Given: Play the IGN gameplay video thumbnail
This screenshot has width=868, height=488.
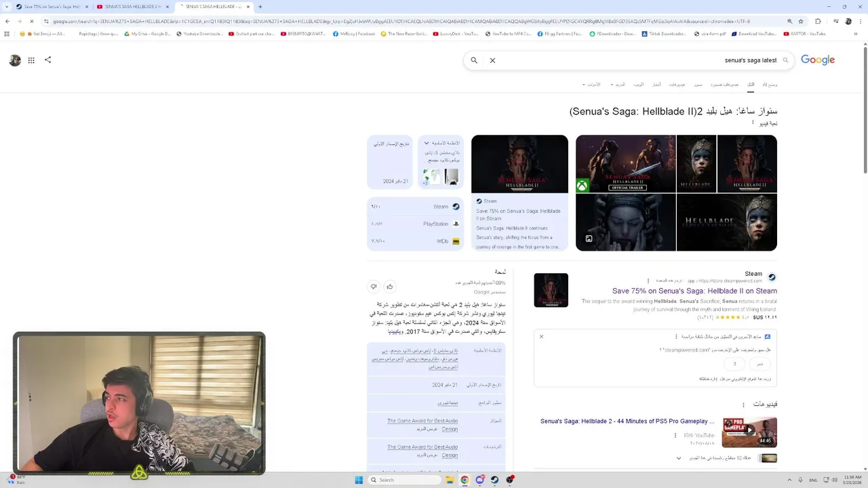Looking at the screenshot, I should pyautogui.click(x=749, y=432).
